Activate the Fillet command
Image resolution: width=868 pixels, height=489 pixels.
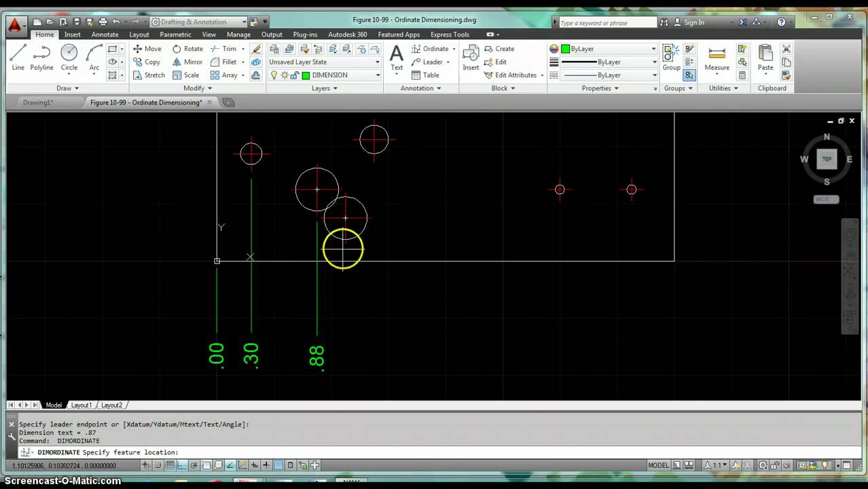(x=223, y=62)
